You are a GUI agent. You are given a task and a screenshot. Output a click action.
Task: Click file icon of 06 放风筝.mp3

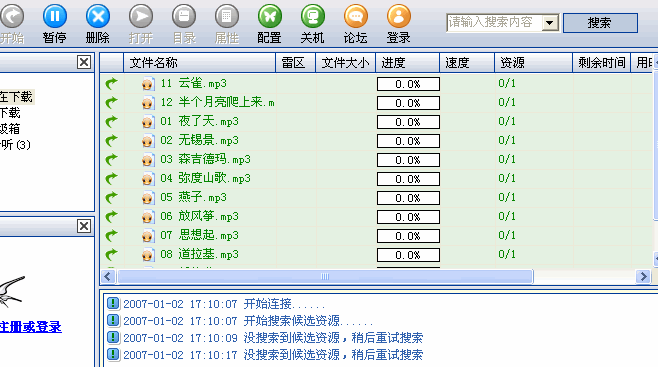[x=147, y=216]
